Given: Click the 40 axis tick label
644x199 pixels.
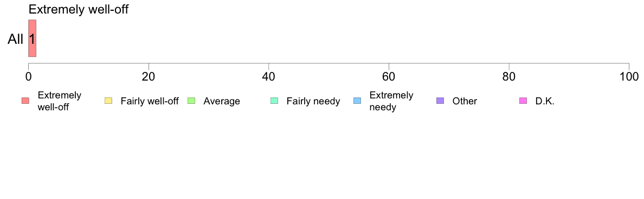Looking at the screenshot, I should pos(268,77).
